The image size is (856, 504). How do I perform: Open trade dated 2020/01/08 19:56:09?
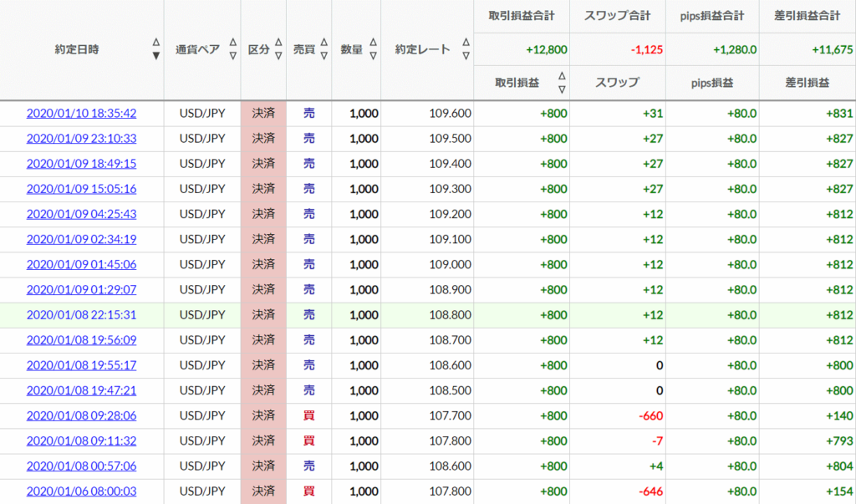pyautogui.click(x=81, y=340)
